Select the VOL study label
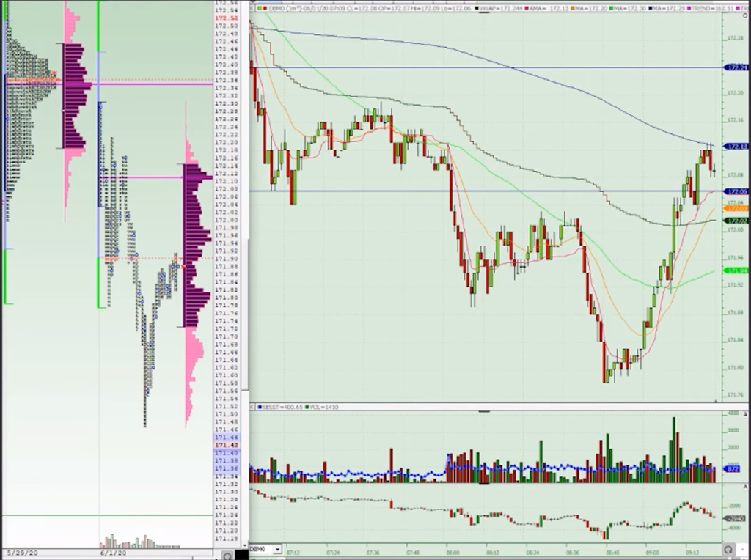 (x=308, y=407)
